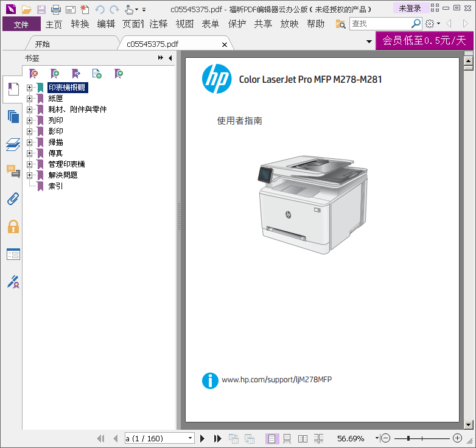Open the 保护 ribbon tab

click(237, 24)
